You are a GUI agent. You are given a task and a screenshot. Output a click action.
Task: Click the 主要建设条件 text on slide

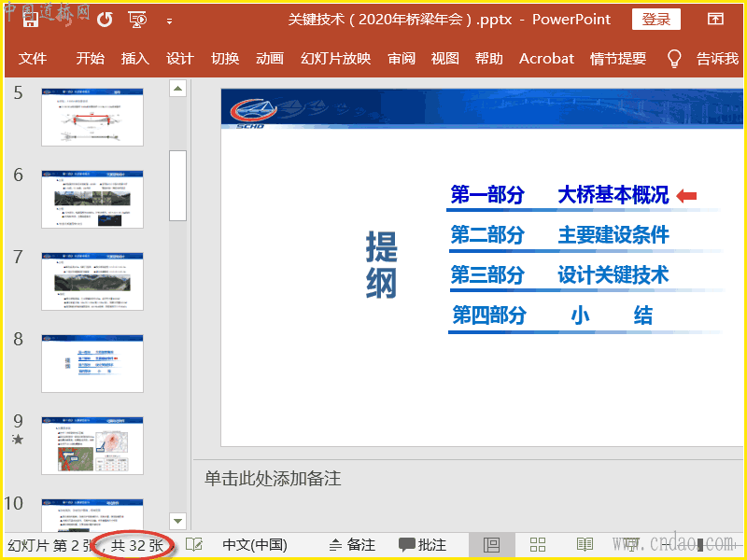click(x=613, y=235)
